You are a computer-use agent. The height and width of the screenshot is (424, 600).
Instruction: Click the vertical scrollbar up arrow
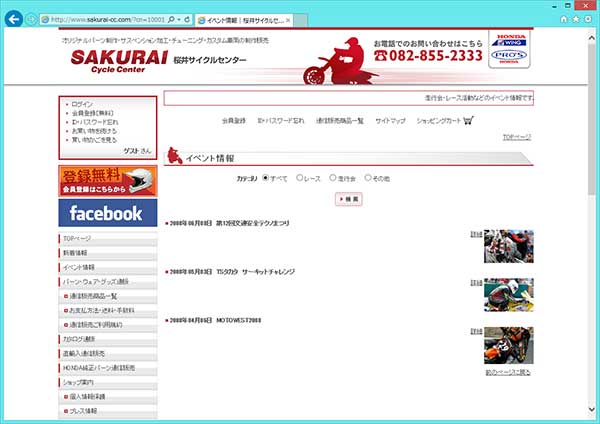click(x=592, y=38)
